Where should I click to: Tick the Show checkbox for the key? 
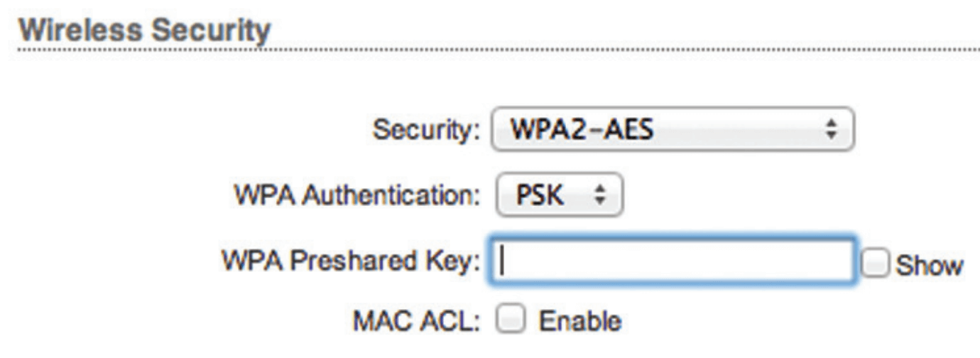(x=872, y=265)
